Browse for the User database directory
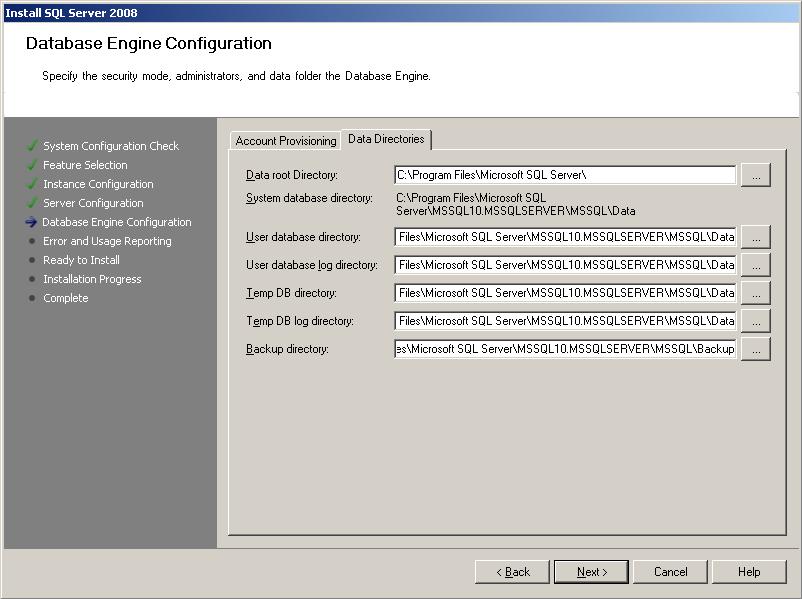802x599 pixels. coord(756,237)
